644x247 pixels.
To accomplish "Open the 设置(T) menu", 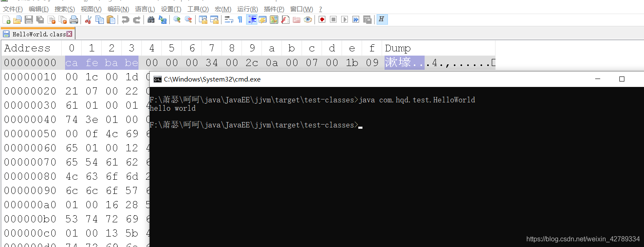I will (x=171, y=9).
